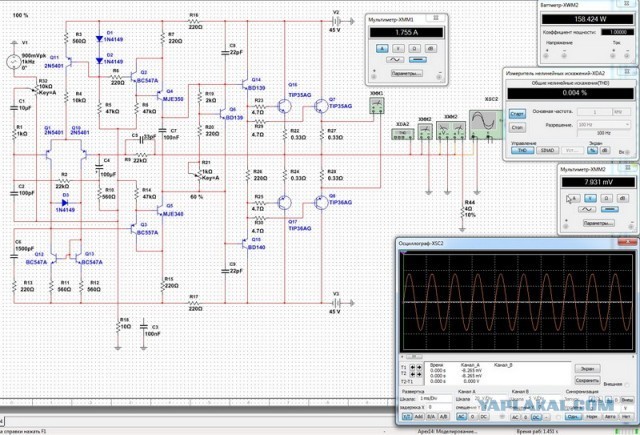640x435 pixels.
Task: Click the V2 45 V battery symbol
Action: click(x=335, y=22)
